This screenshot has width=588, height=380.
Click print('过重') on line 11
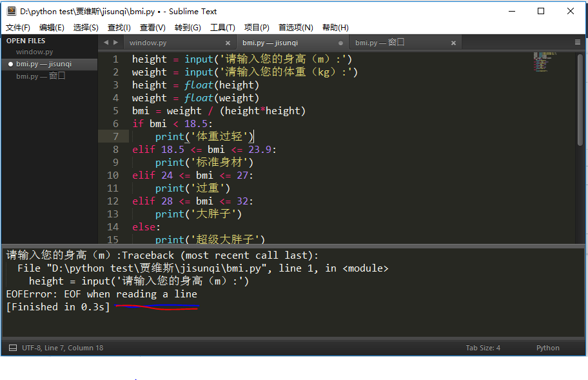[x=193, y=188]
